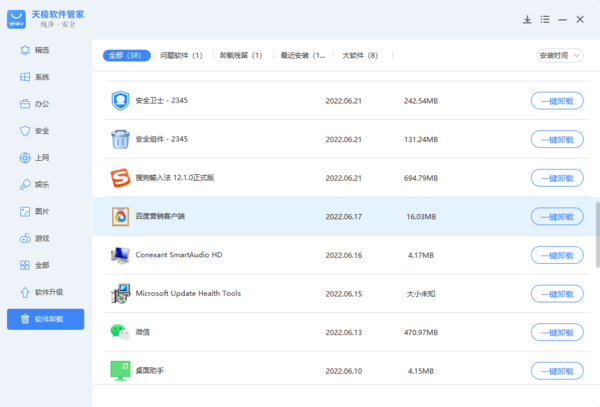Click the 安全组件 trash bin icon
This screenshot has width=600, height=407.
(x=119, y=139)
